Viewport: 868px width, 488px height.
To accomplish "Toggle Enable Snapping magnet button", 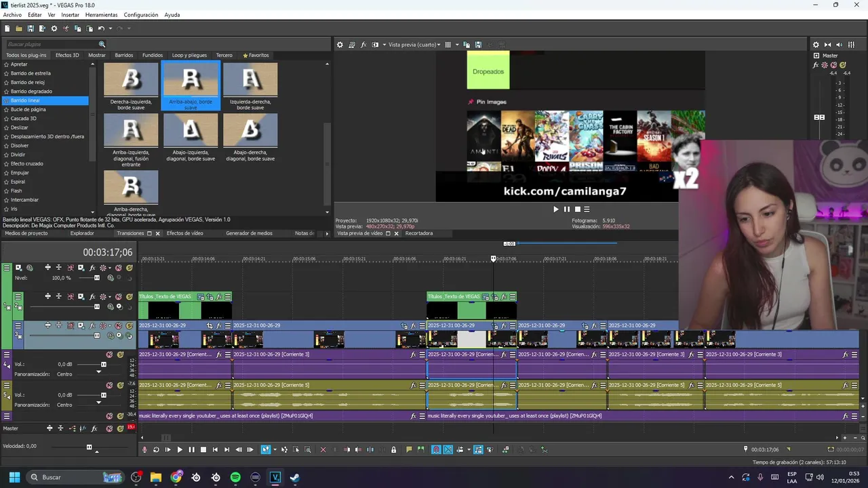I will click(x=436, y=449).
